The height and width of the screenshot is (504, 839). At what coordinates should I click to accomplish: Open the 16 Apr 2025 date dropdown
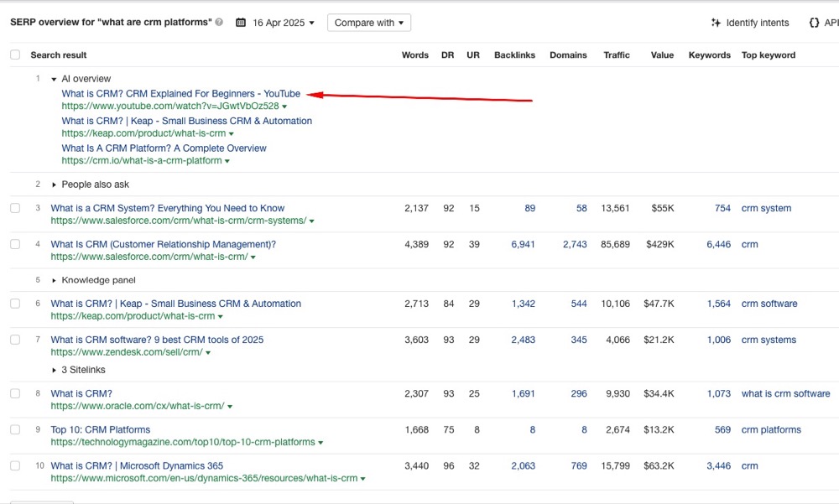coord(284,23)
